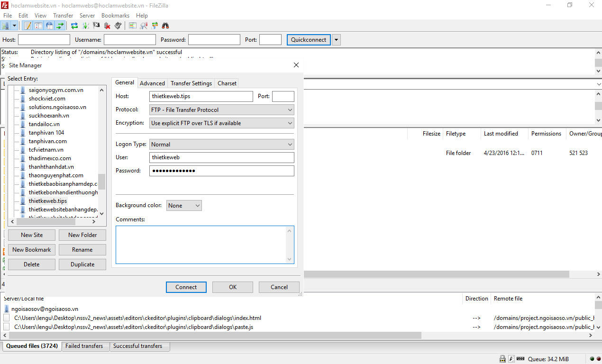The height and width of the screenshot is (364, 602).
Task: Click the binoculars search remote files icon
Action: (165, 26)
